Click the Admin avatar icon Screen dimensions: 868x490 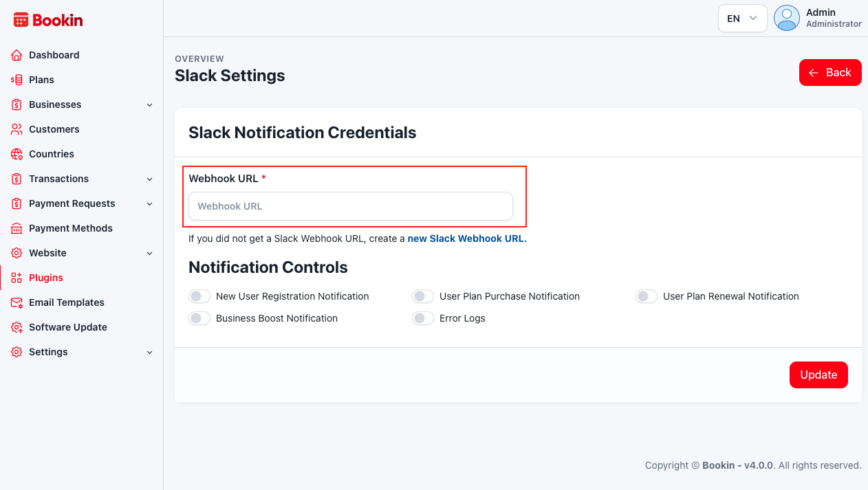click(x=787, y=18)
